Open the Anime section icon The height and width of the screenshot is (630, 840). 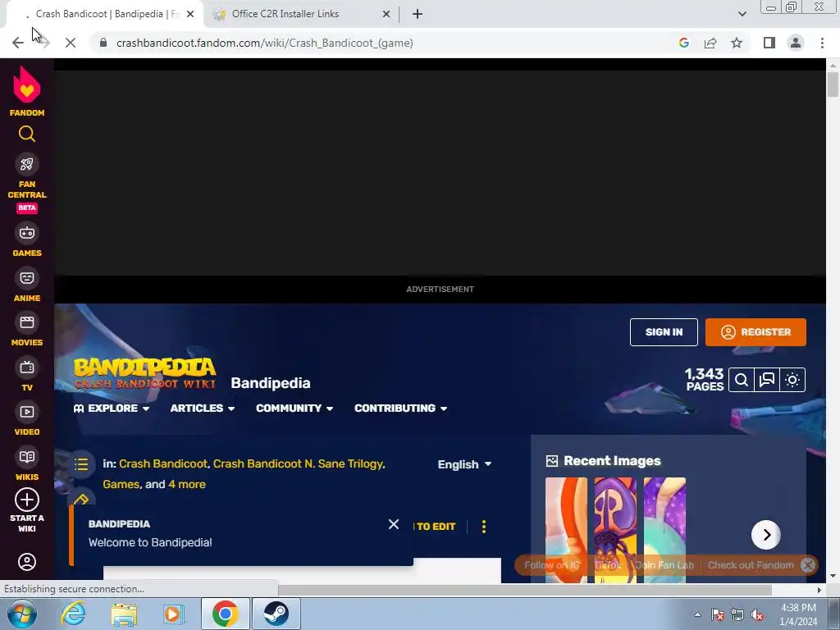click(x=27, y=278)
